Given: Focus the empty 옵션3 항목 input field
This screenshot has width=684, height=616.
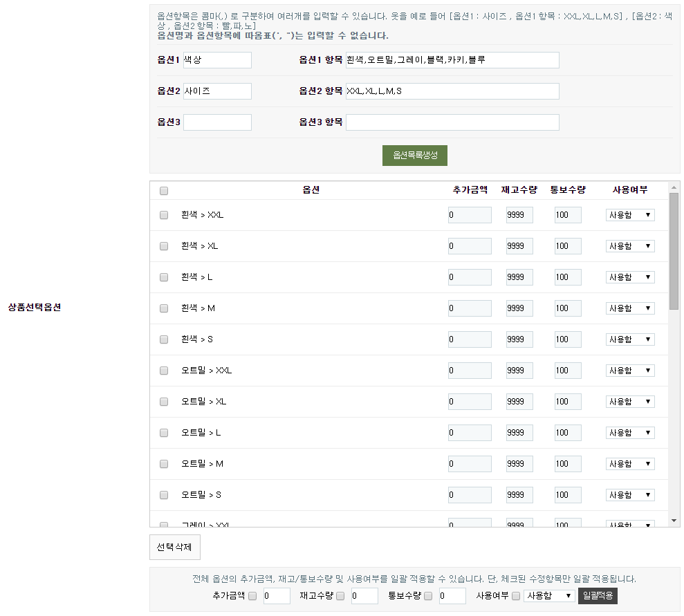Looking at the screenshot, I should tap(452, 122).
